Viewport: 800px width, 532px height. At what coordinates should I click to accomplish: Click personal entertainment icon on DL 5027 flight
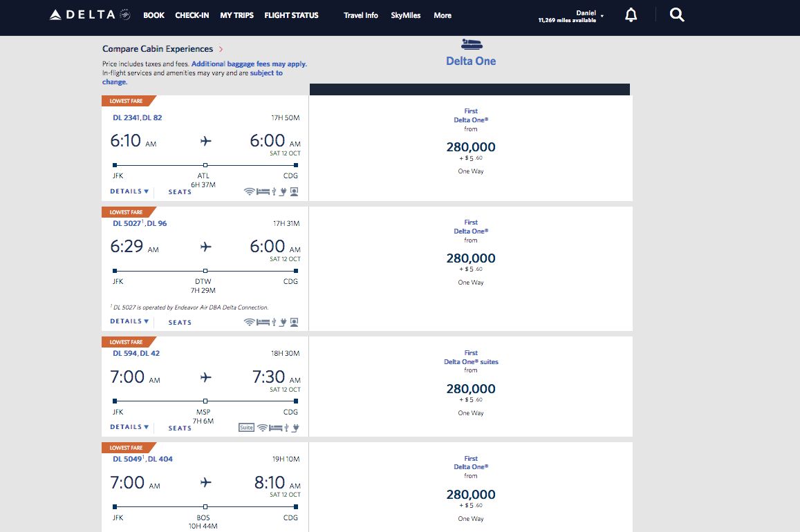click(x=295, y=322)
